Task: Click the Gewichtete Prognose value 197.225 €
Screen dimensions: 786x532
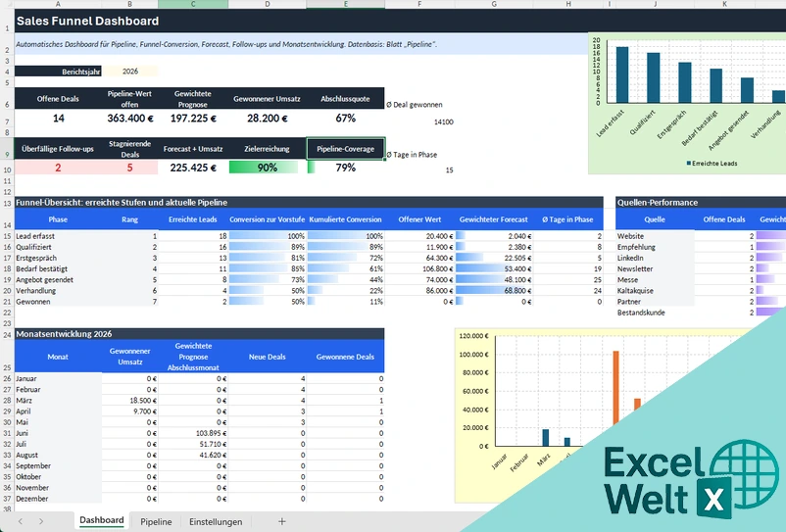Action: pos(193,119)
